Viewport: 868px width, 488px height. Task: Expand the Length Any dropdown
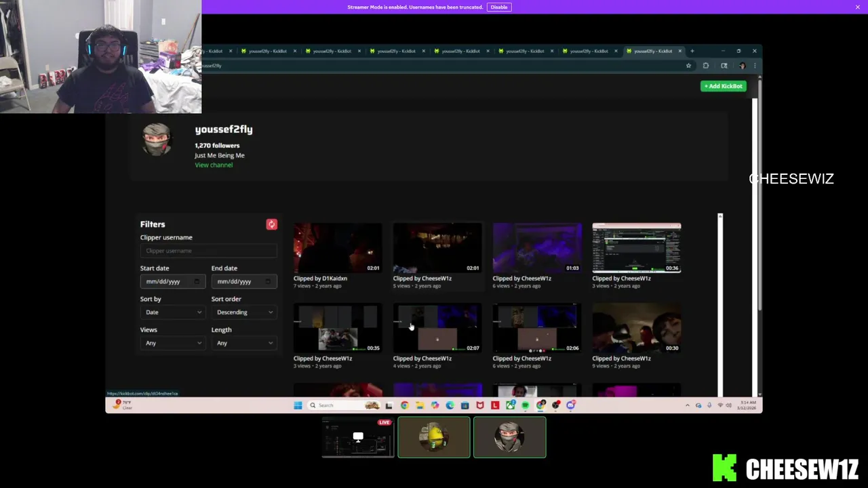coord(244,343)
